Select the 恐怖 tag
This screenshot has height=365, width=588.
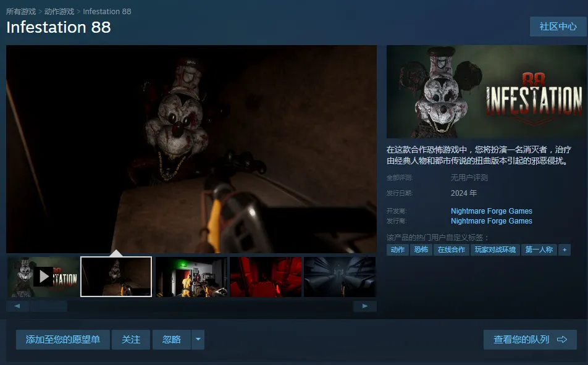(421, 250)
